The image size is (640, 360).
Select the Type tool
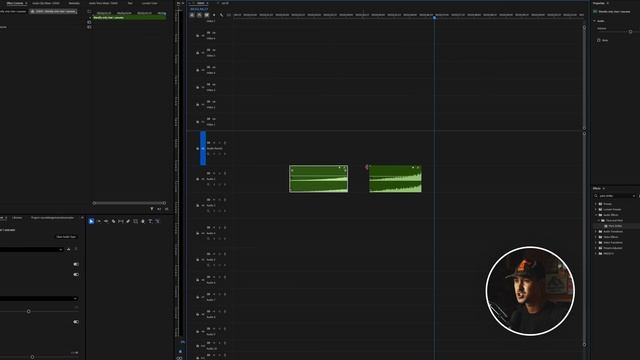point(150,221)
